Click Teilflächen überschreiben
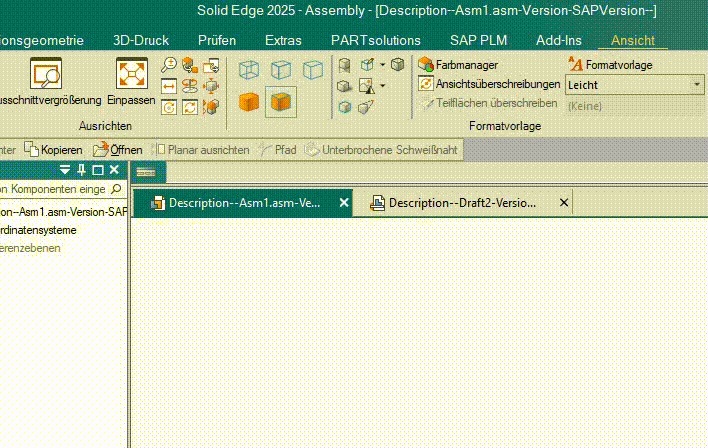 pyautogui.click(x=489, y=103)
